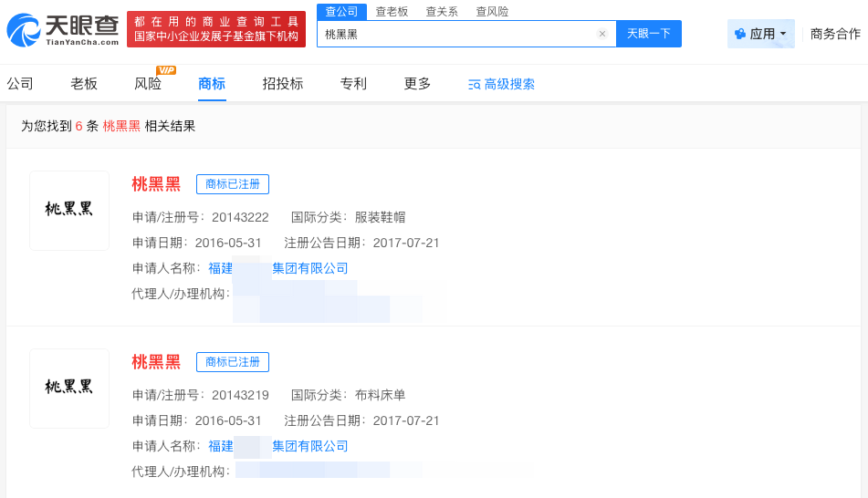This screenshot has height=498, width=868.
Task: Select the 风险 VIP results category
Action: (148, 84)
